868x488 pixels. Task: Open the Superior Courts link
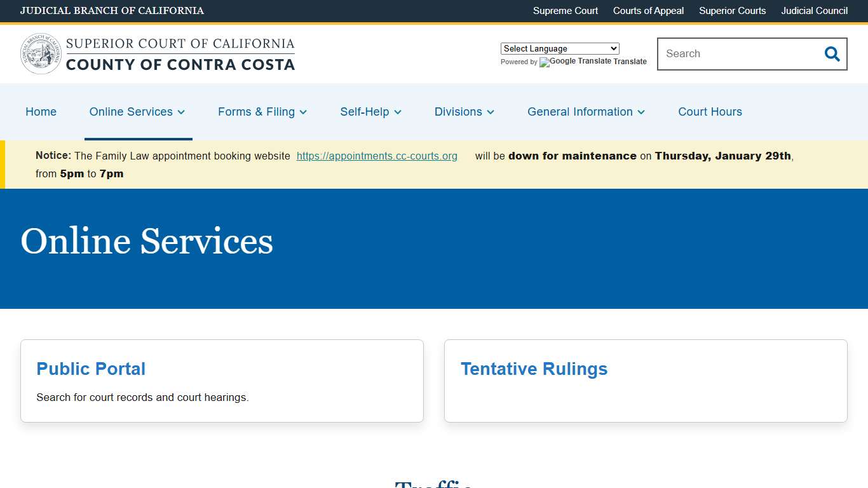(732, 11)
